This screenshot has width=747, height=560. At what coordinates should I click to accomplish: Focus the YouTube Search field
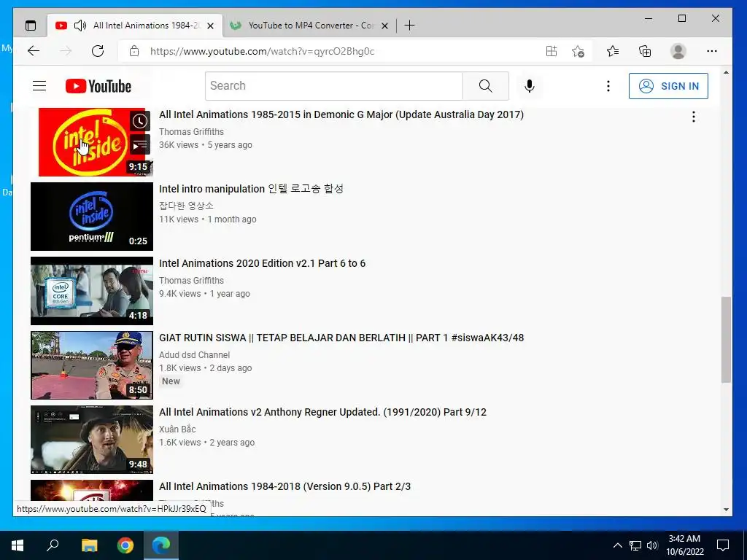click(x=334, y=86)
